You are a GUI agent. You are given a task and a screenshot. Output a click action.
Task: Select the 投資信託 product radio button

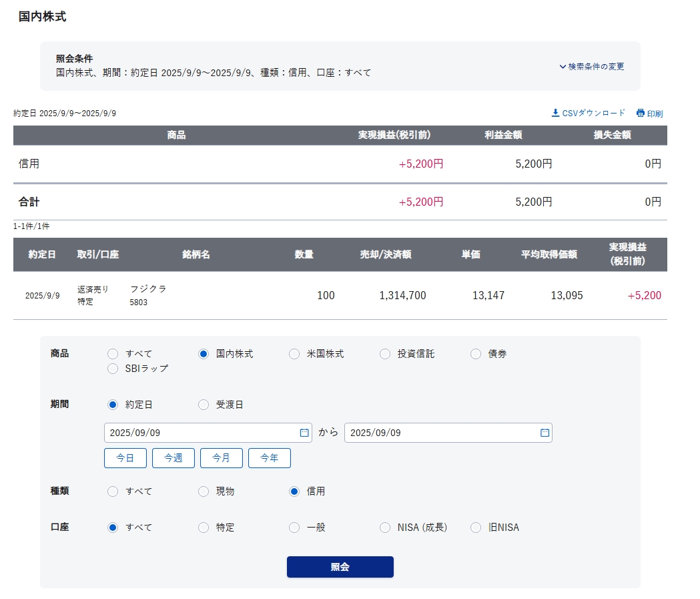(x=385, y=354)
